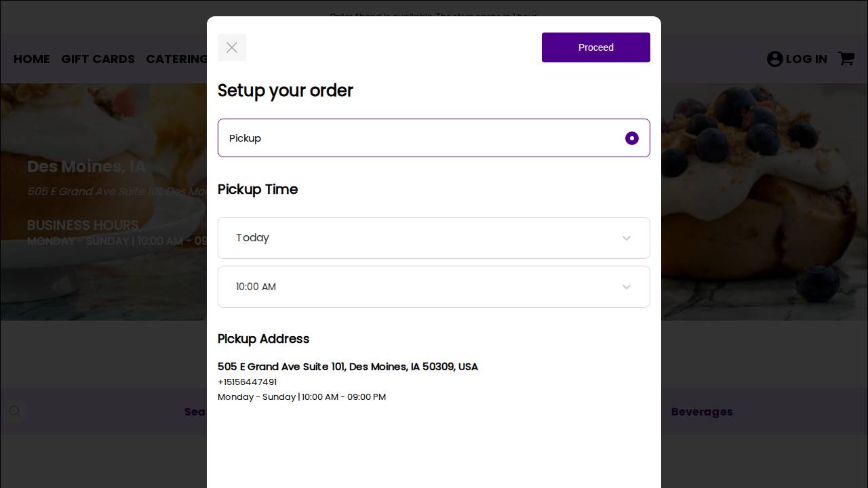Open GIFT CARDS menu item

98,59
